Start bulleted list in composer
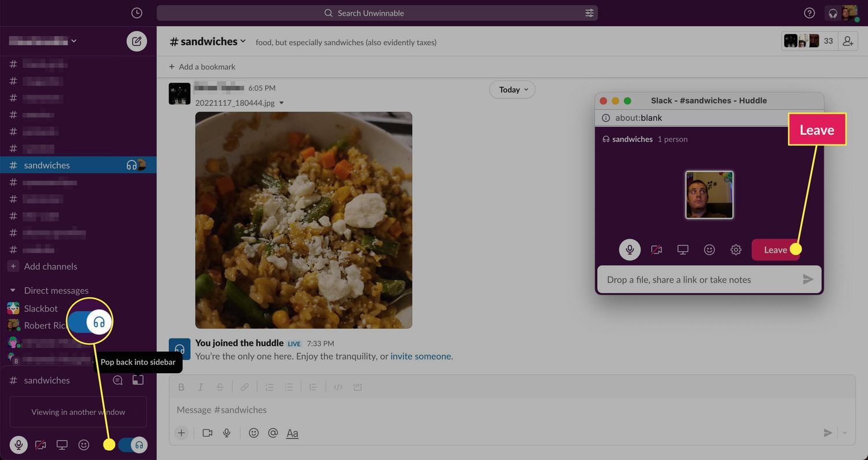 [x=289, y=387]
